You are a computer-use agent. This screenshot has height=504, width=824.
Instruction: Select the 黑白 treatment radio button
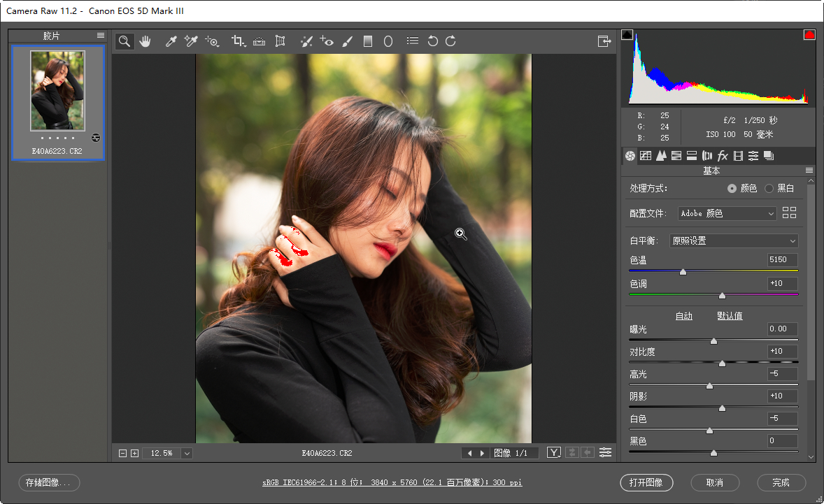pos(769,189)
